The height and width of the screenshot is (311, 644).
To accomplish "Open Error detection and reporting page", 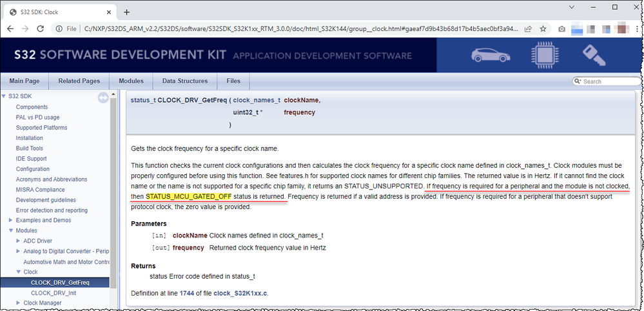I will 52,210.
